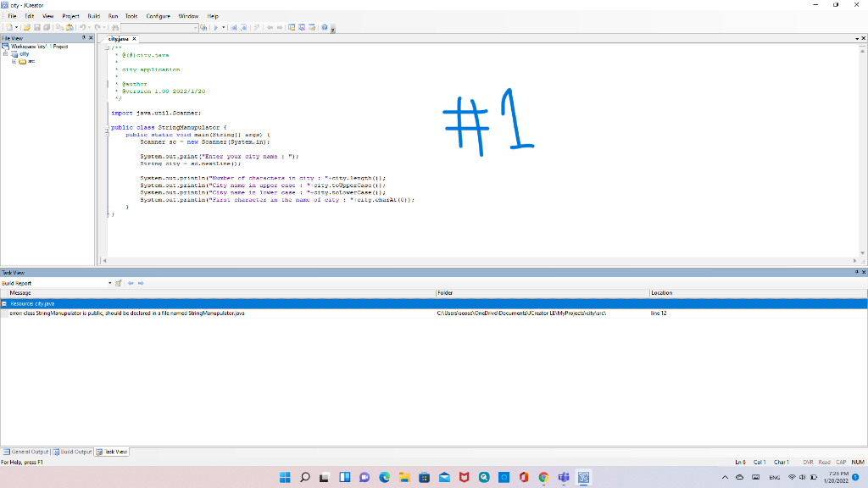Pin the File View panel
Image resolution: width=868 pixels, height=488 pixels.
(83, 38)
